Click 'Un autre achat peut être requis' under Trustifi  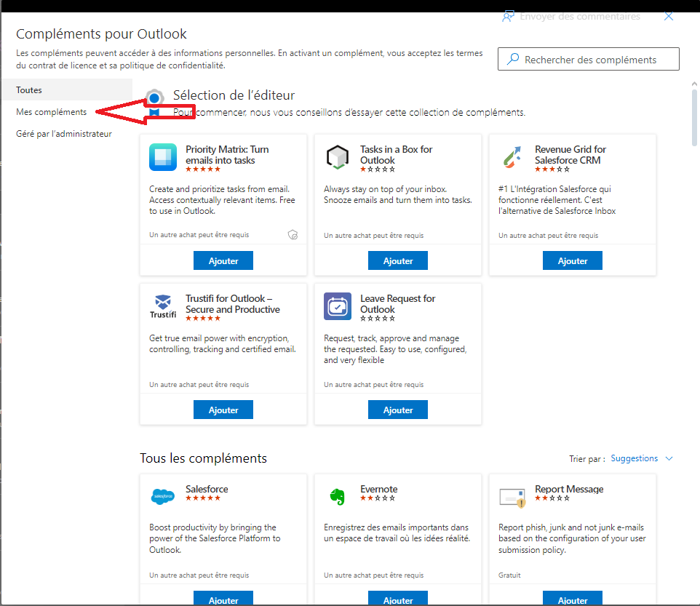tap(199, 385)
